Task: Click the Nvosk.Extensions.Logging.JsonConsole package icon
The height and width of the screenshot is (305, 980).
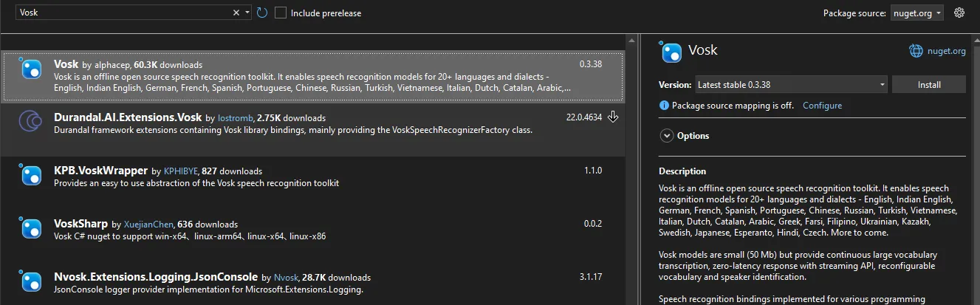Action: [x=31, y=281]
